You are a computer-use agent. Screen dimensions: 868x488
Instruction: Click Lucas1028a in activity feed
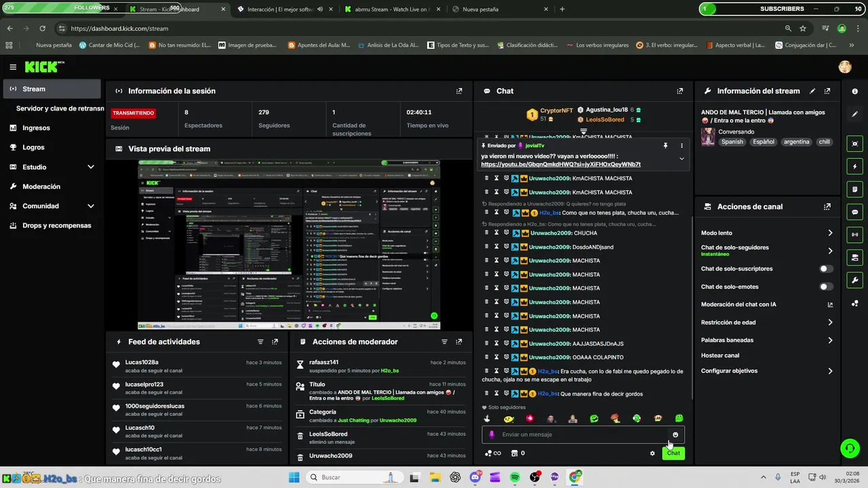[142, 363]
